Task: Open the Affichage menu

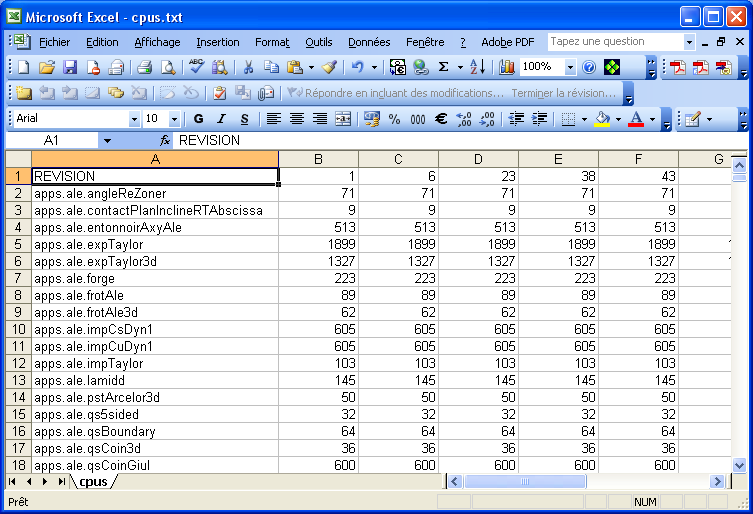Action: click(x=157, y=42)
